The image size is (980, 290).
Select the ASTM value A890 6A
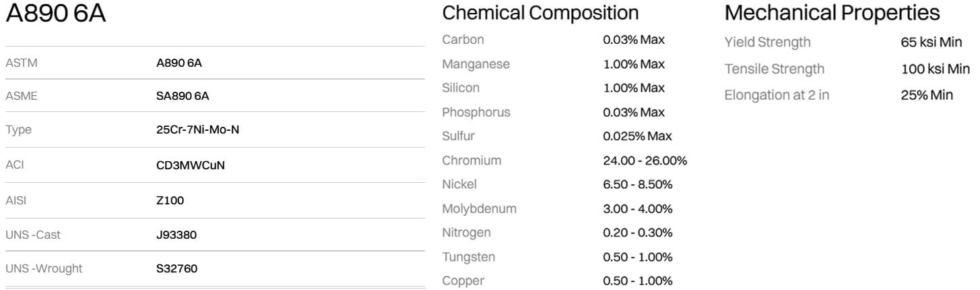179,63
